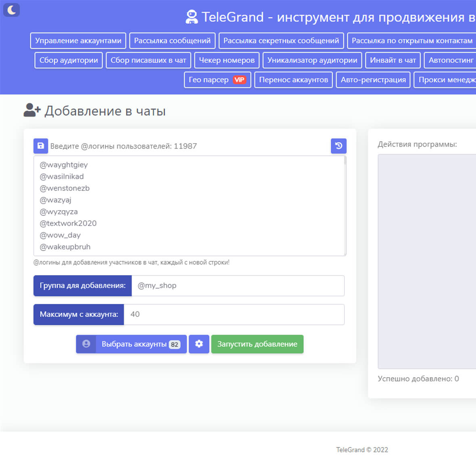Click the TeleGrand robot logo icon
Screen dimensions: 476x460
tap(192, 17)
